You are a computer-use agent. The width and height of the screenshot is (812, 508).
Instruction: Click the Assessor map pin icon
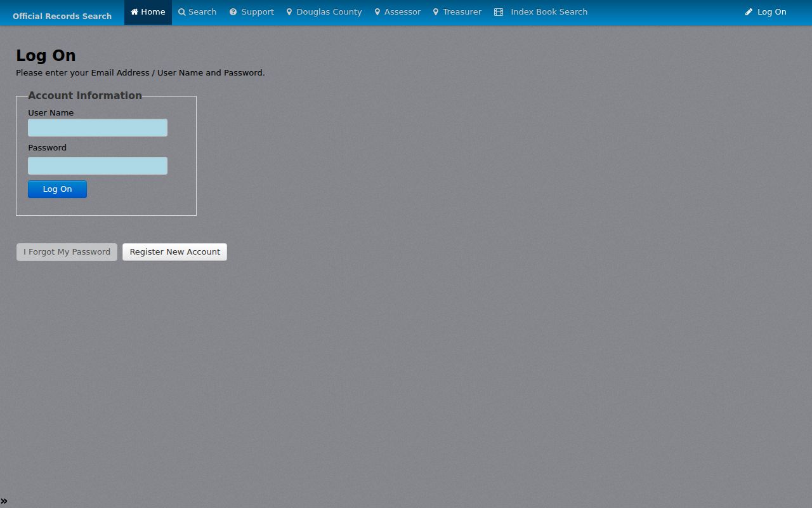pyautogui.click(x=377, y=12)
